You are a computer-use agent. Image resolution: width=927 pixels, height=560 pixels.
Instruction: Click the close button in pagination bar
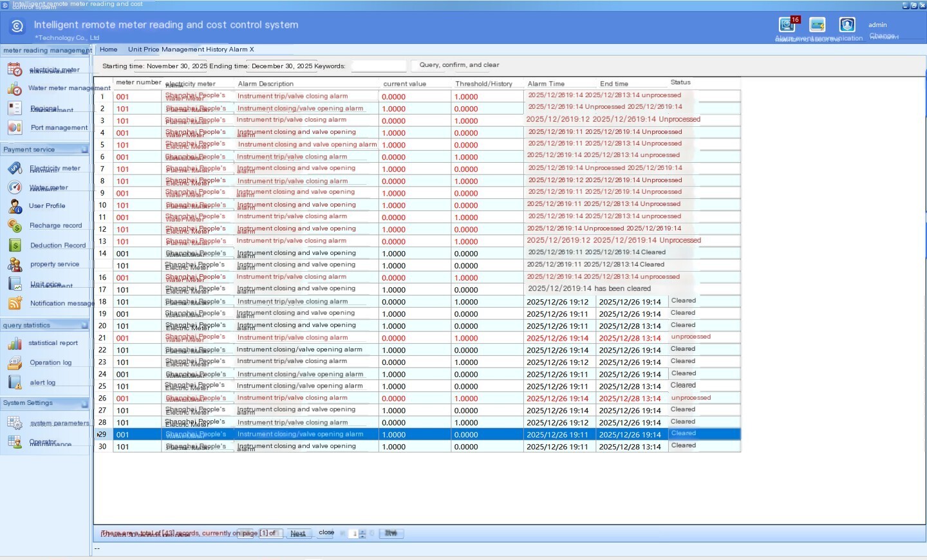tap(326, 533)
